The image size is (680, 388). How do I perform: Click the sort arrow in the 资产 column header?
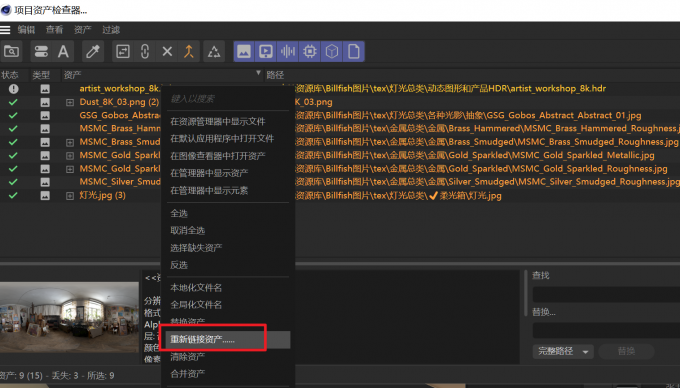pos(258,73)
